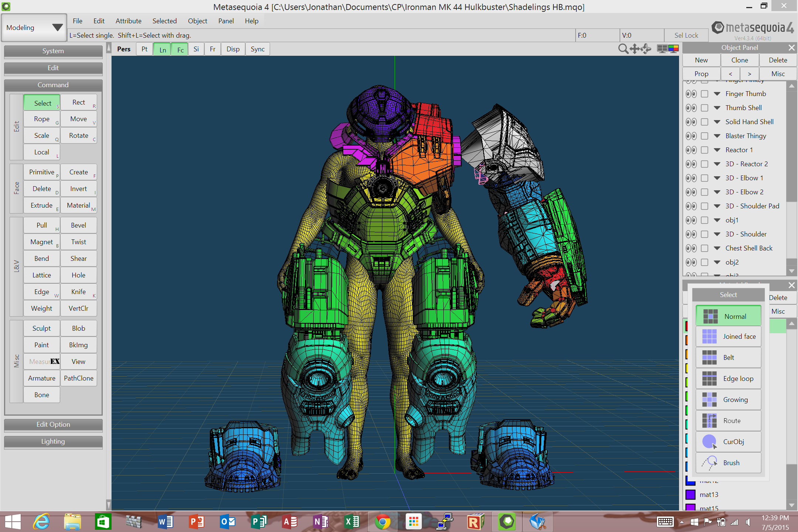This screenshot has width=798, height=532.
Task: Check the lock box for 3D - Shoulder Pad
Action: pyautogui.click(x=705, y=206)
